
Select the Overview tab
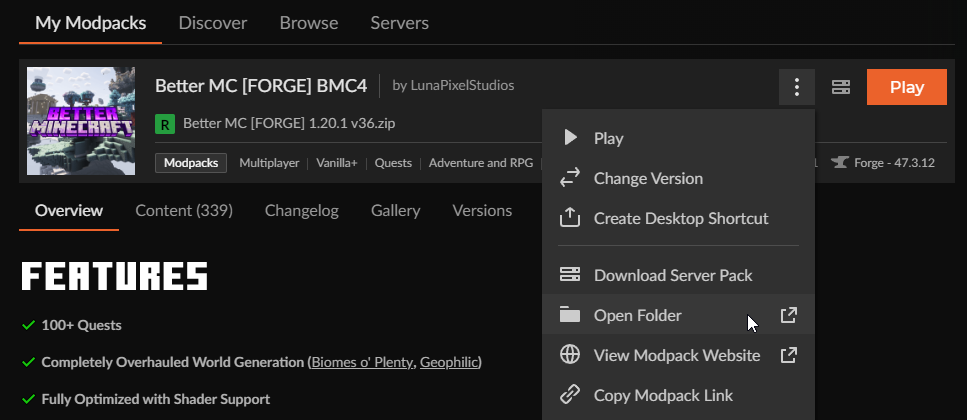(69, 211)
